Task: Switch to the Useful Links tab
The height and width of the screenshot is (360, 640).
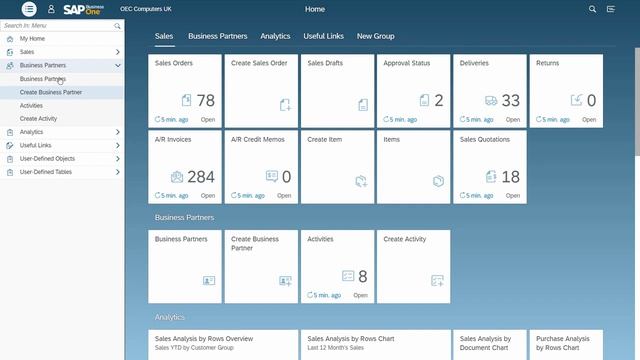Action: [x=323, y=36]
